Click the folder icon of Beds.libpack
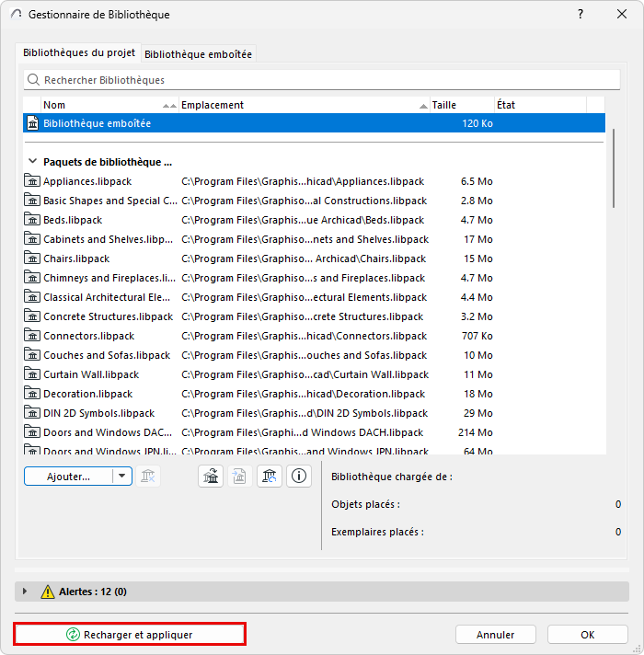Screen dimensions: 644x655 [x=32, y=219]
